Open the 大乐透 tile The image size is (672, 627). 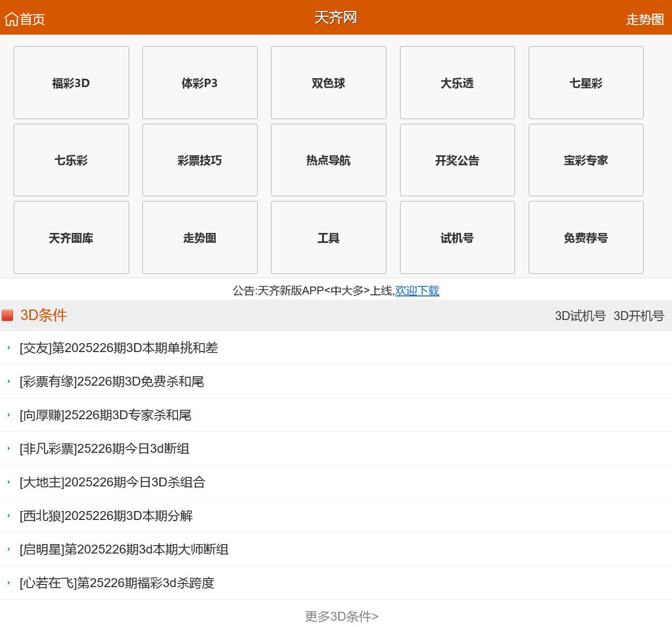(x=457, y=83)
